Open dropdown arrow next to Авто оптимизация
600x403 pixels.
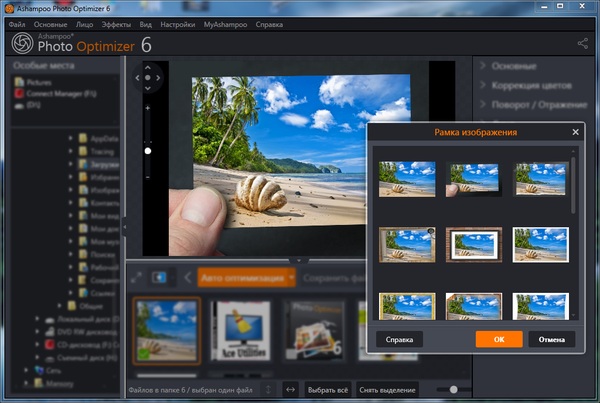coord(291,277)
